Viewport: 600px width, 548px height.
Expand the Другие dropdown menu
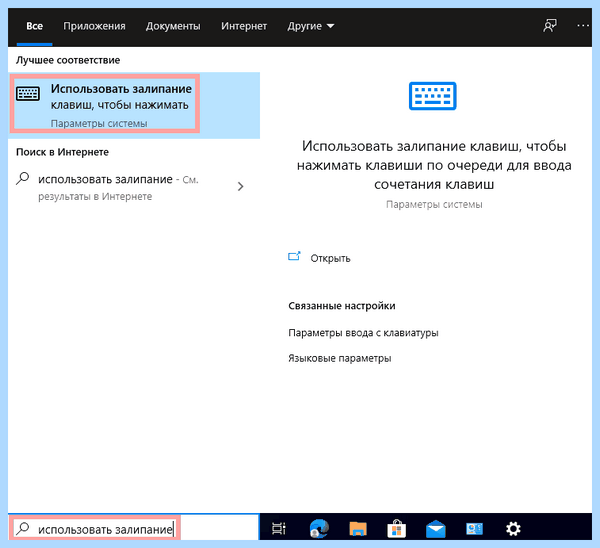[311, 26]
